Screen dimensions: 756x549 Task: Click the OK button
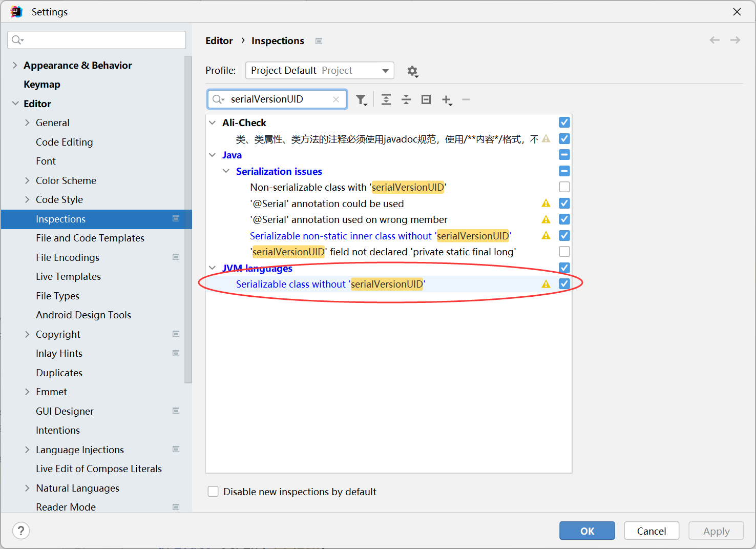[x=587, y=531]
